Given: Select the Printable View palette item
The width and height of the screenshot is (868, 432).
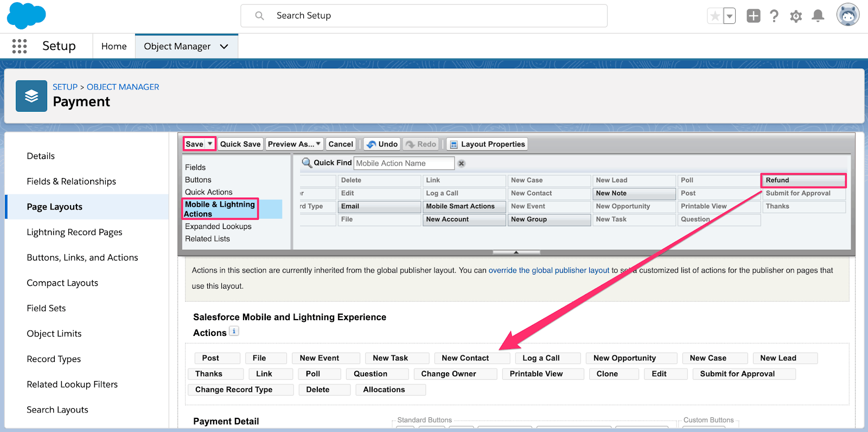Looking at the screenshot, I should tap(719, 206).
